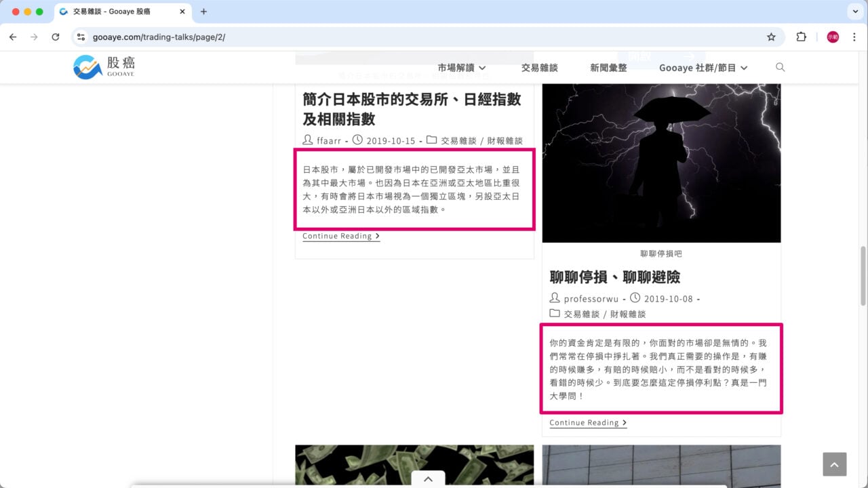Open browser extensions puzzle icon
Screen dimensions: 868x488
(802, 37)
